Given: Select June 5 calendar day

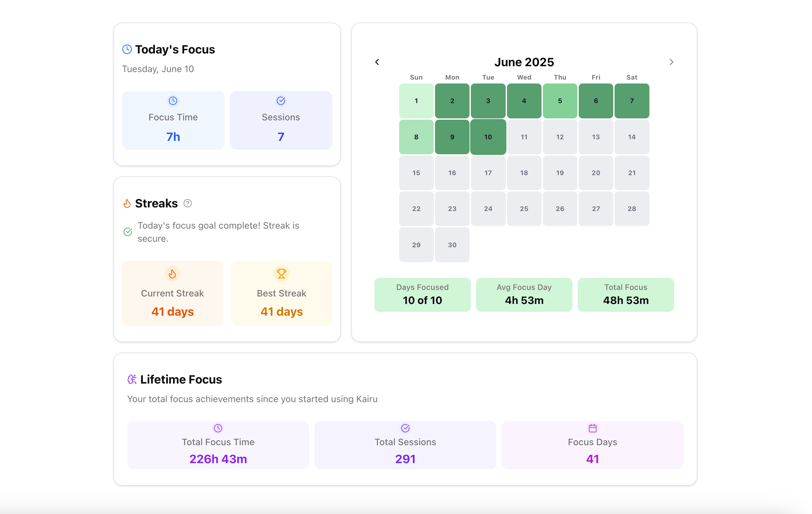Looking at the screenshot, I should [x=560, y=100].
